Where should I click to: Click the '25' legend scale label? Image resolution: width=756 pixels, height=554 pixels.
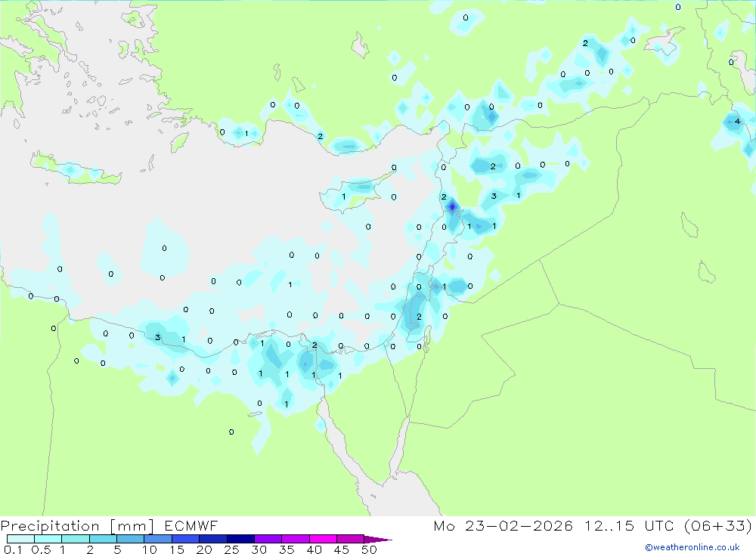tap(232, 549)
